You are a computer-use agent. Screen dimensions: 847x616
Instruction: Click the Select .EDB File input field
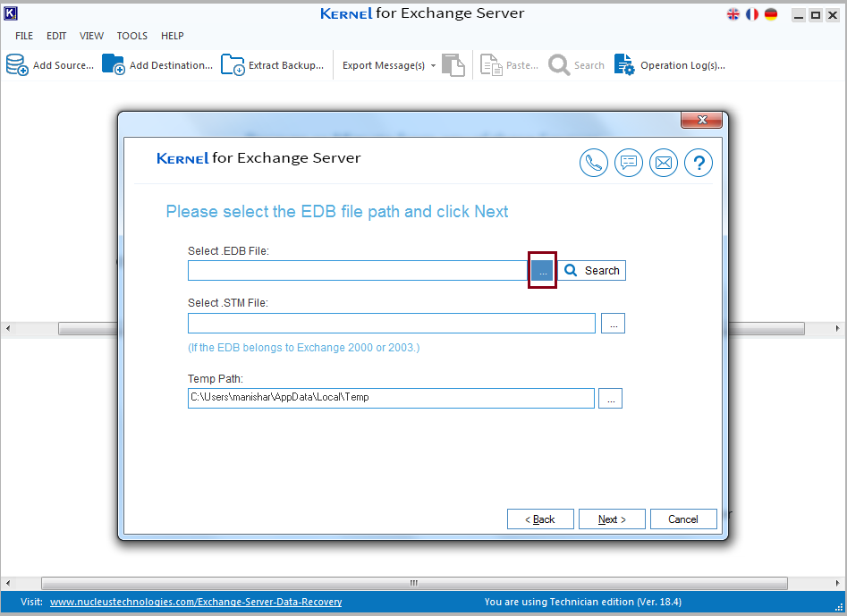[358, 271]
